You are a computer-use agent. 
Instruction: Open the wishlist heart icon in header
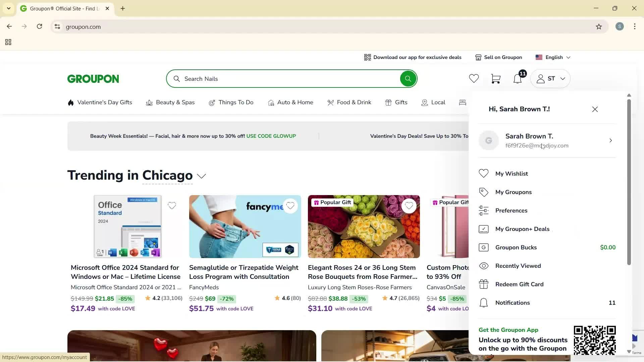pos(474,78)
